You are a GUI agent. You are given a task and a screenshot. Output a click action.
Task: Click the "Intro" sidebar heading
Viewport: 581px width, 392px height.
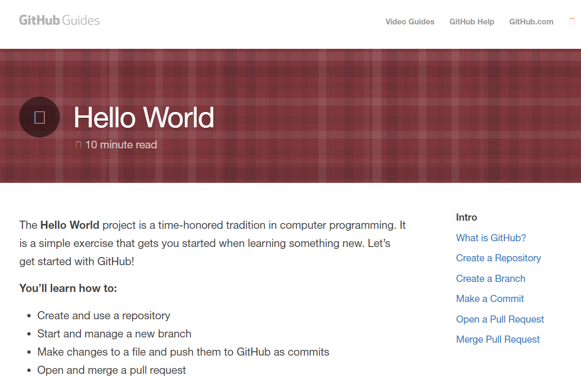click(467, 217)
